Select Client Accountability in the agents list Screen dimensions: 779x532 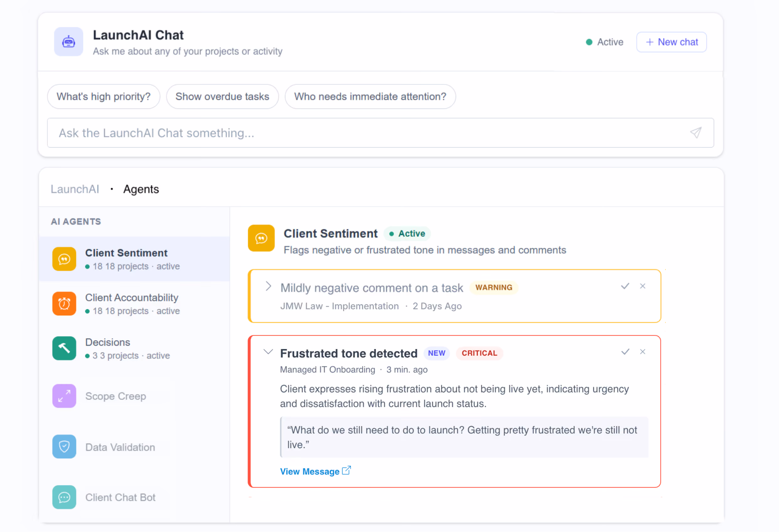point(134,304)
